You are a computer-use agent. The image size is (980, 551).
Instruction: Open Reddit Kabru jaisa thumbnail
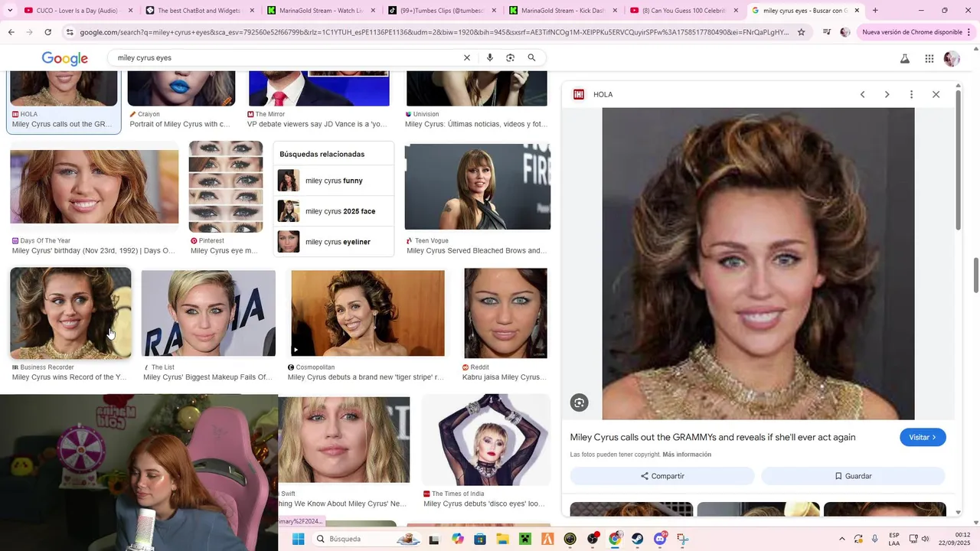505,313
